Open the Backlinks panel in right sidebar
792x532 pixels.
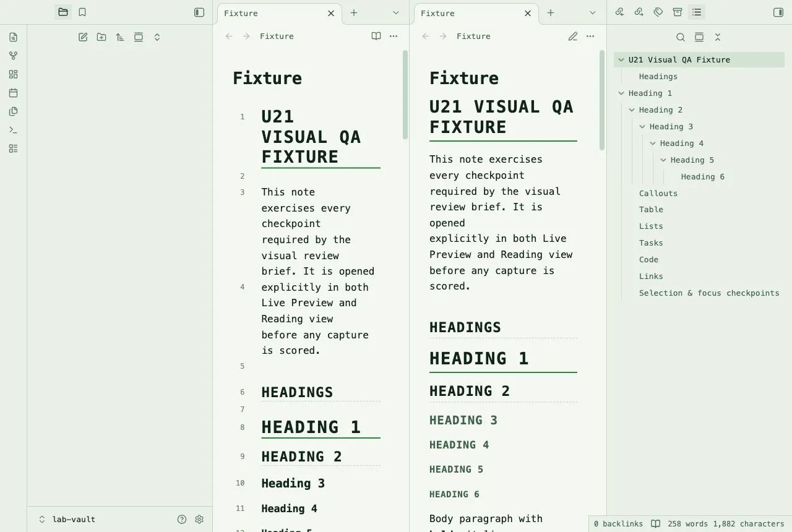620,12
